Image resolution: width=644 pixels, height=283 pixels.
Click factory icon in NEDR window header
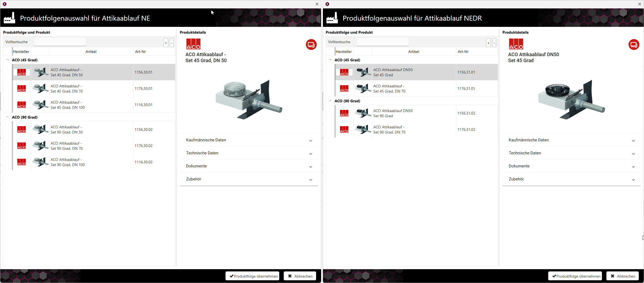(x=332, y=18)
